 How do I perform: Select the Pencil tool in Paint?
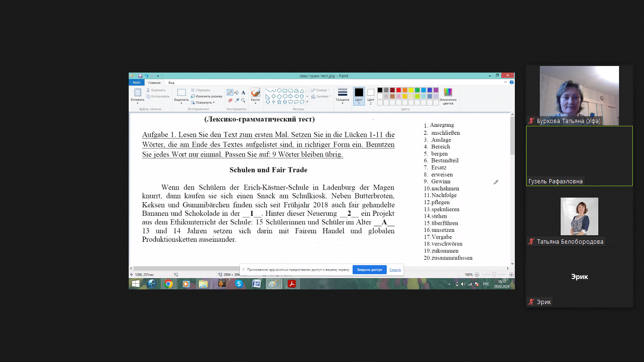coord(230,92)
